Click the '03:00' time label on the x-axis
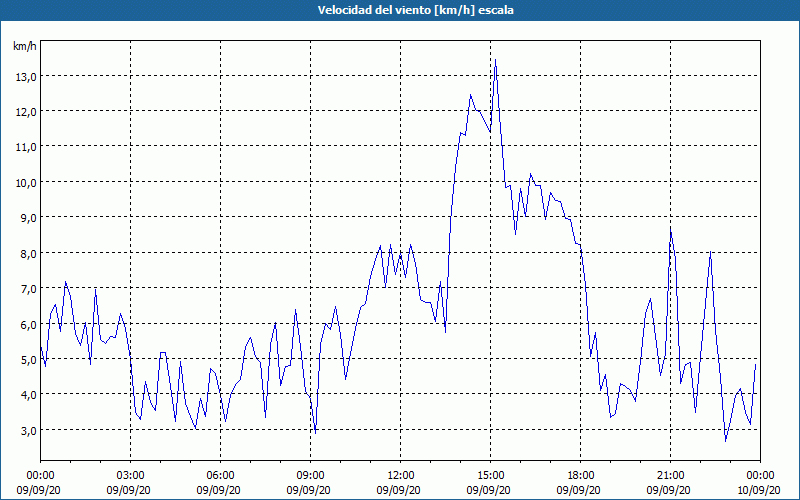The height and width of the screenshot is (500, 800). [131, 476]
